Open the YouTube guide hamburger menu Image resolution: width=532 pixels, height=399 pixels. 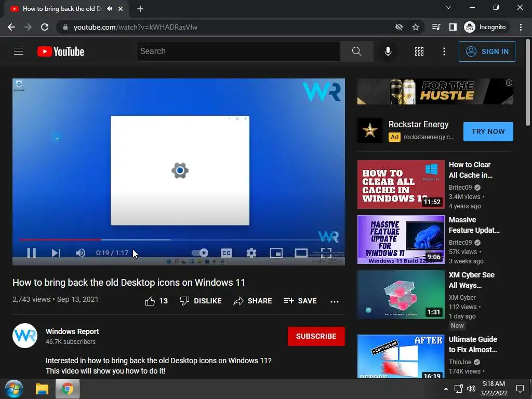point(19,51)
